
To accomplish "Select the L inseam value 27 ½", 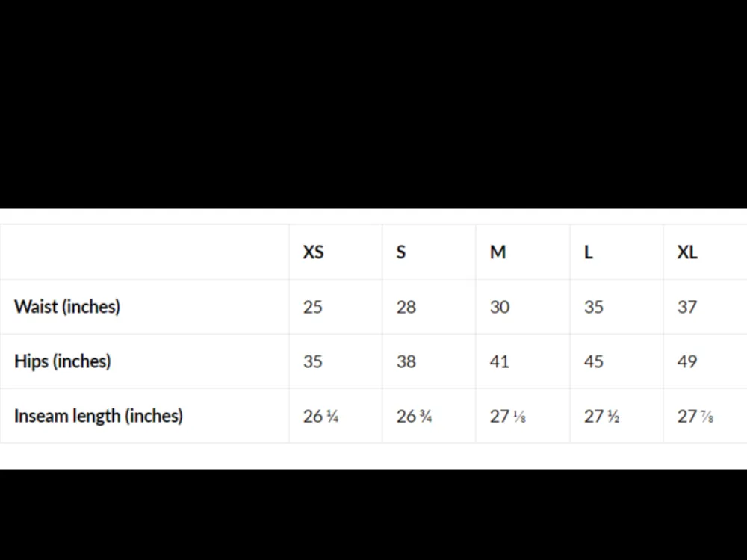I will (602, 417).
